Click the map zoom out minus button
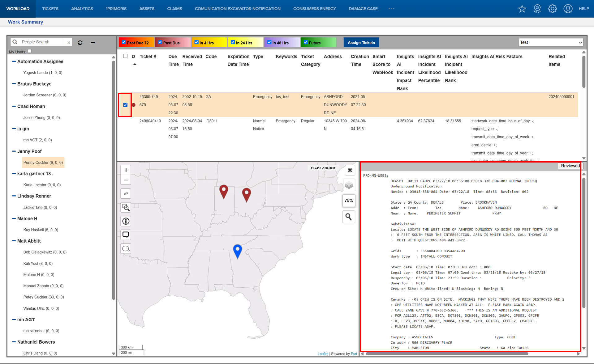 coord(126,180)
